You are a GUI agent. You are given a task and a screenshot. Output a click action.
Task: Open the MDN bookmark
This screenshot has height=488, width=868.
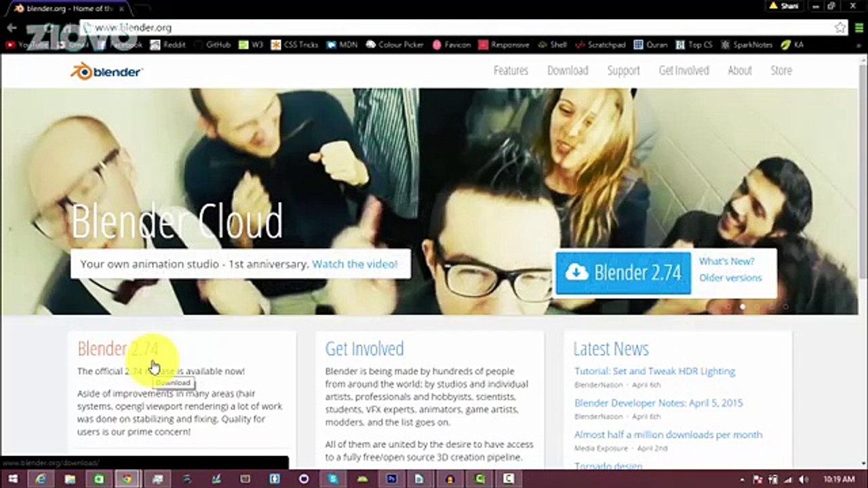(342, 45)
